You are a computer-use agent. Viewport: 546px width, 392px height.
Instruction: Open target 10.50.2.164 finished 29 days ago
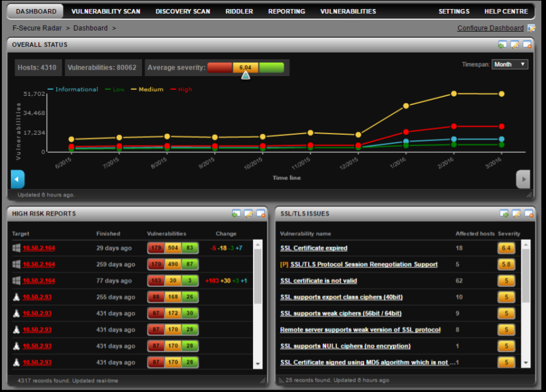pyautogui.click(x=39, y=248)
